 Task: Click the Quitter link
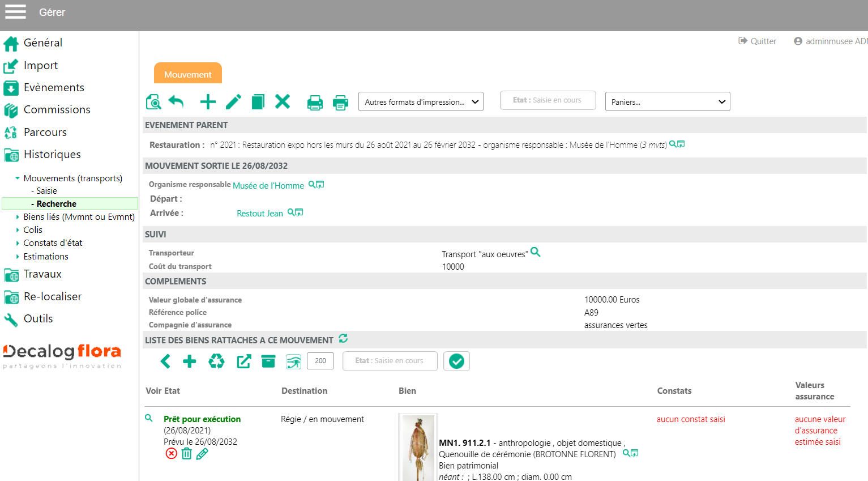pyautogui.click(x=758, y=41)
